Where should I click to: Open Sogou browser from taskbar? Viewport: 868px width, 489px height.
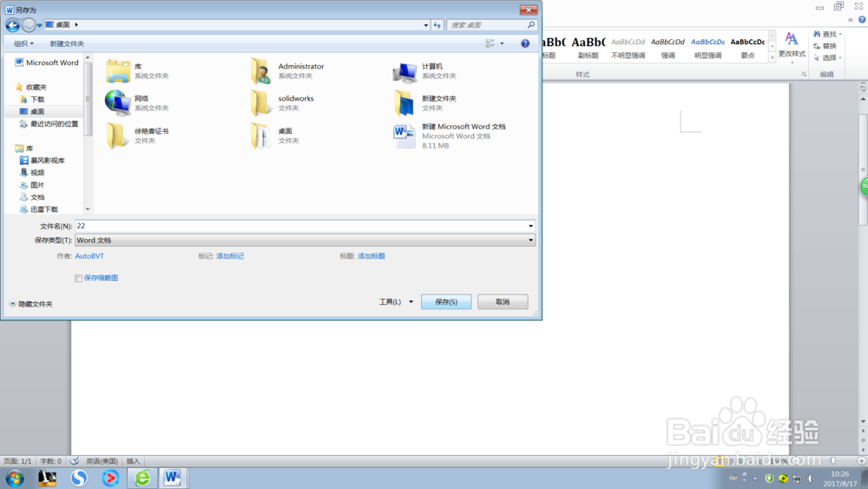click(79, 478)
